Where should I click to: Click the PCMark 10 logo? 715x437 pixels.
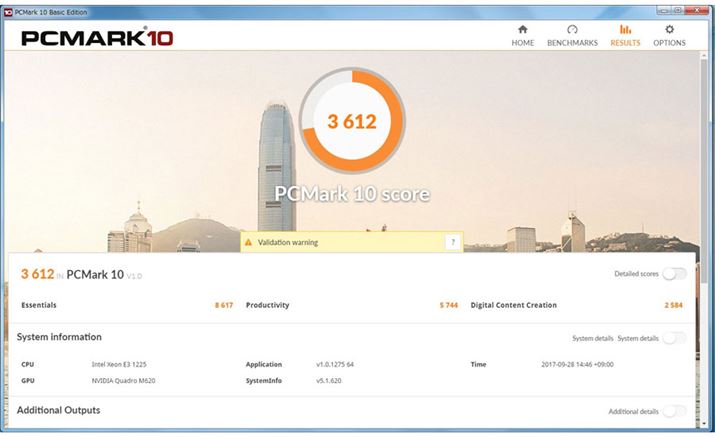click(97, 38)
